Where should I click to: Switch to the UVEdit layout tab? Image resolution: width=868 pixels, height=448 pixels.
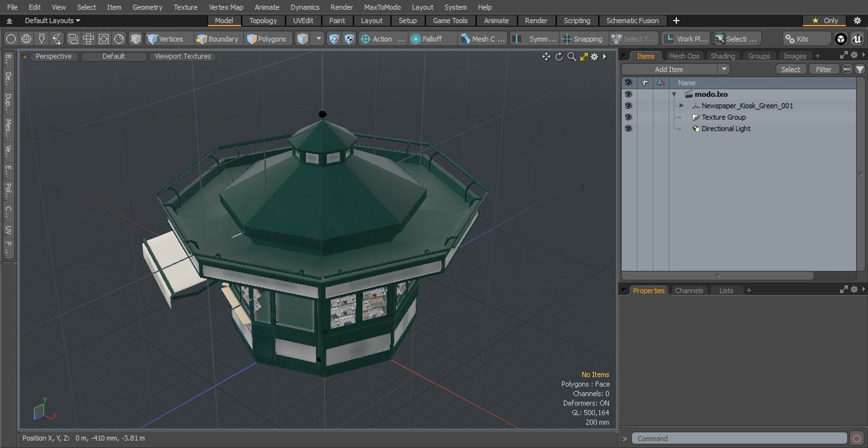[303, 21]
